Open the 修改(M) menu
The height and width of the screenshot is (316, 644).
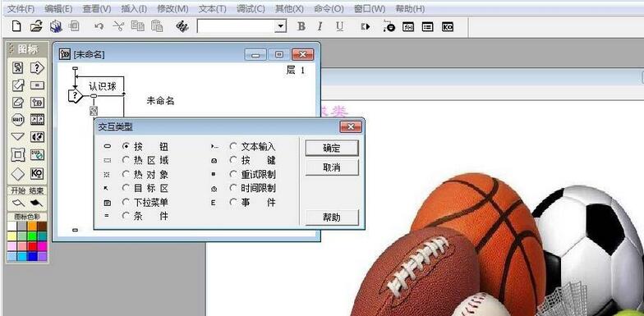[172, 8]
